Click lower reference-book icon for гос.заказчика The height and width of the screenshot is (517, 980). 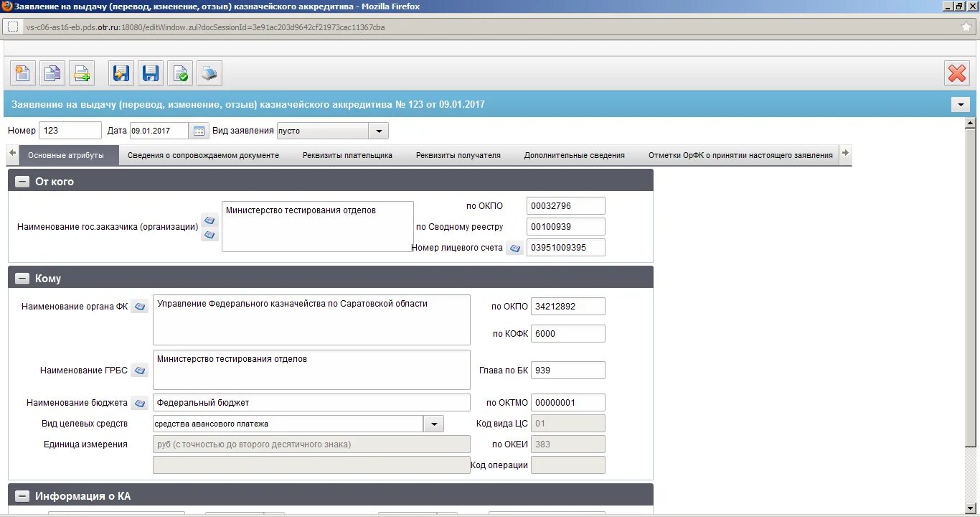coord(209,235)
